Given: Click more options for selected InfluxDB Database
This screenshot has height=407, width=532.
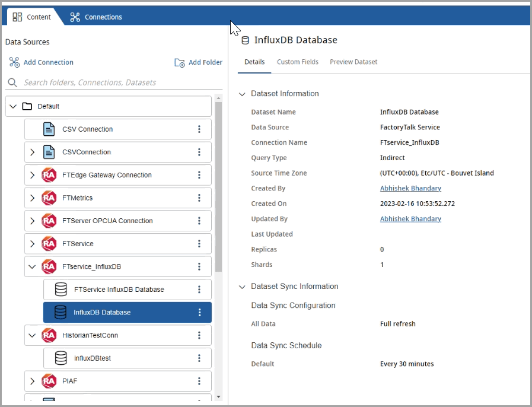Looking at the screenshot, I should pyautogui.click(x=199, y=313).
